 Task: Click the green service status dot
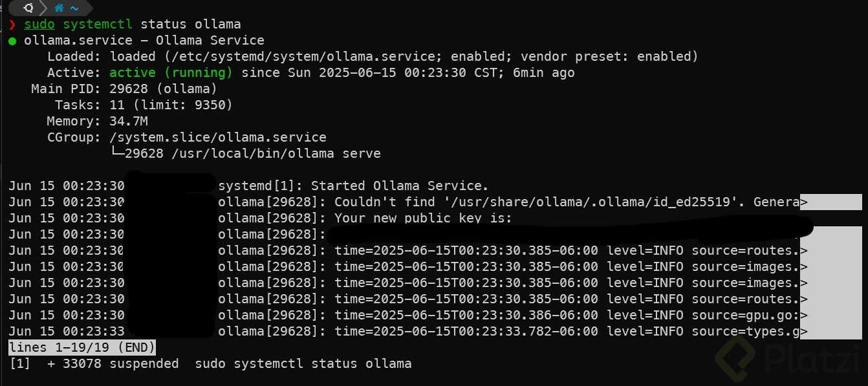(12, 41)
